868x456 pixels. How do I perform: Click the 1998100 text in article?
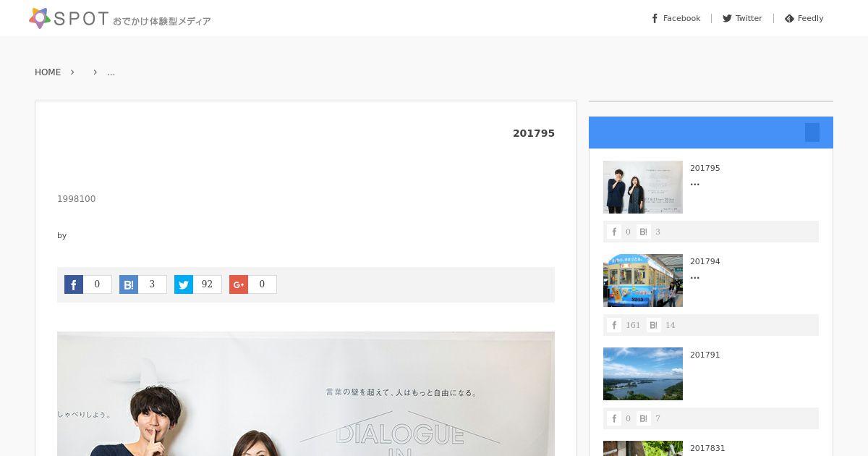(76, 199)
